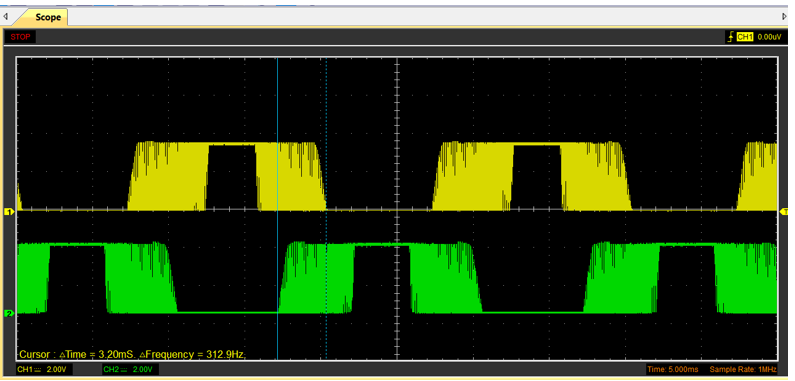795x381 pixels.
Task: Click the cursor Frequency 312.9Hz readout
Action: point(193,354)
